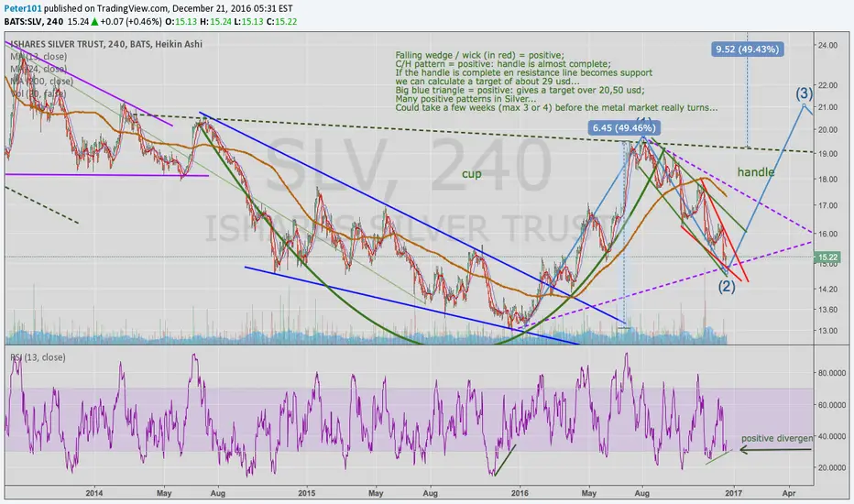Click the 22.00 price axis label
The width and height of the screenshot is (854, 504).
(x=827, y=85)
